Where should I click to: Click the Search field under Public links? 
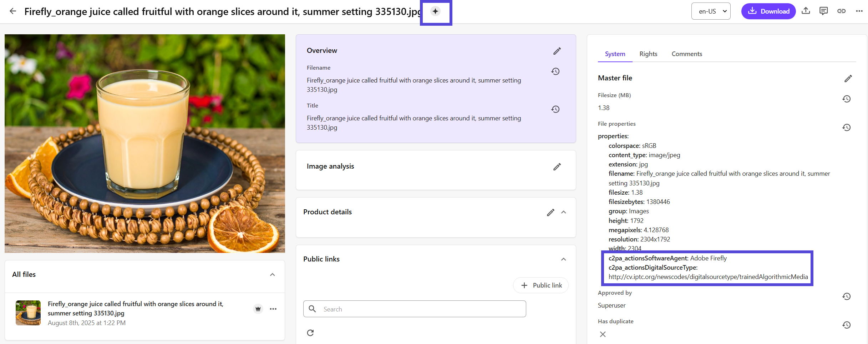point(414,309)
